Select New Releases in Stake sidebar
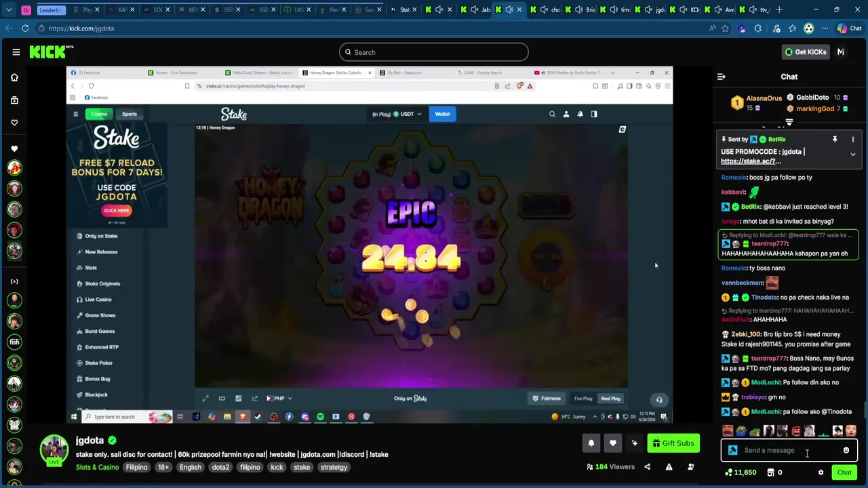868x488 pixels. tap(102, 252)
